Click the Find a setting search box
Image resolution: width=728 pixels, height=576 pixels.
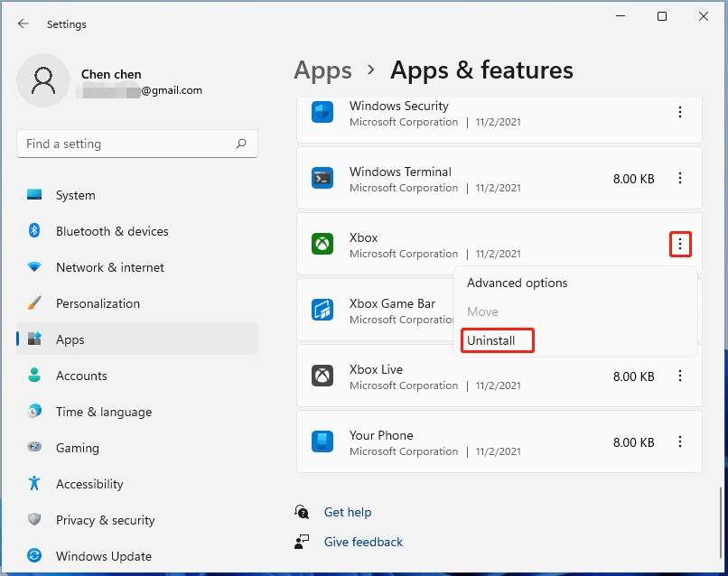coord(126,144)
